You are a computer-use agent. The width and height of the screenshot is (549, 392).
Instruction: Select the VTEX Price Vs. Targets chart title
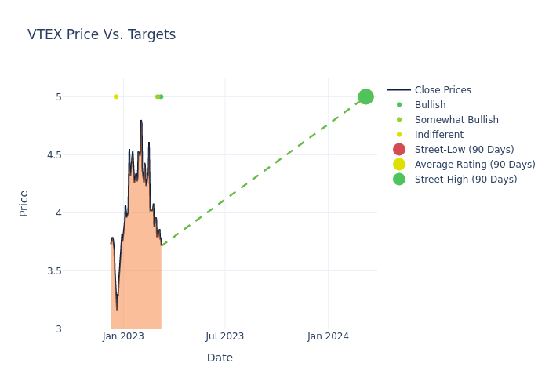pyautogui.click(x=101, y=35)
